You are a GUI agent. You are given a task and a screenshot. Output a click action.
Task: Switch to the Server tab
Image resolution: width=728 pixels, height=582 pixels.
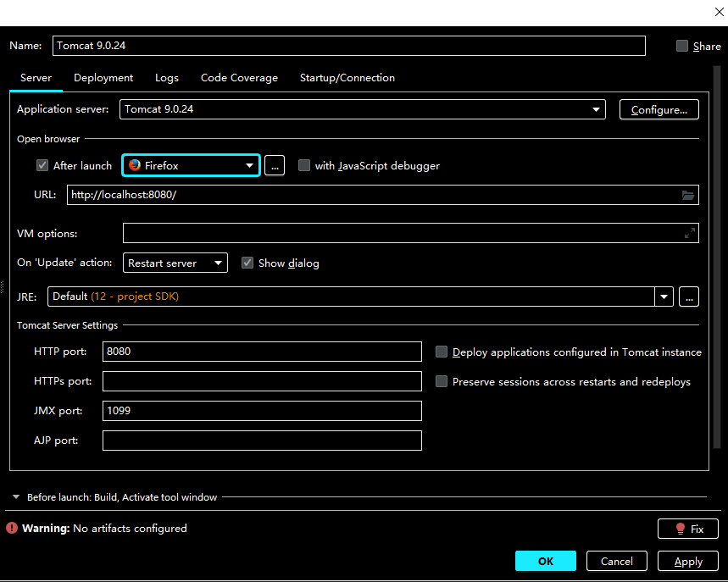36,78
